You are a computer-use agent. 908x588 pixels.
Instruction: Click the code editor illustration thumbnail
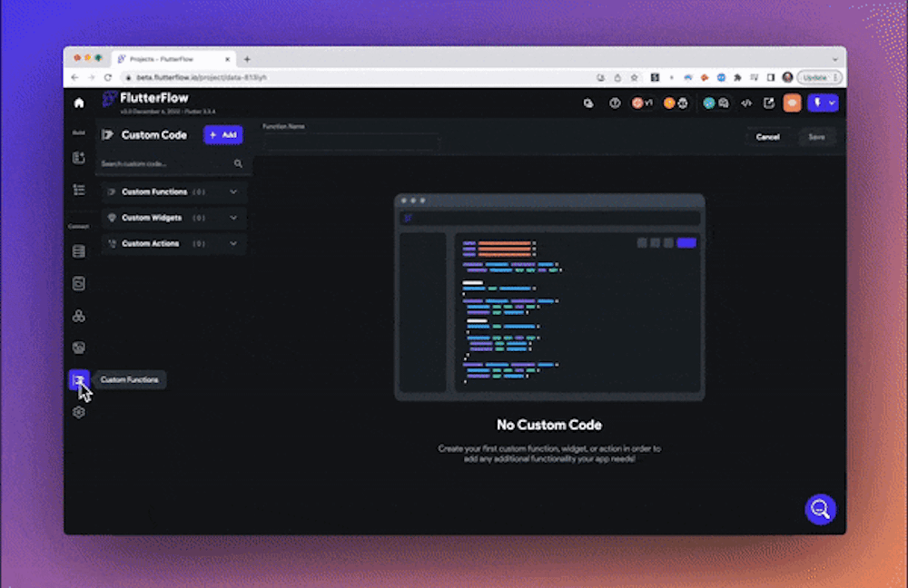(x=549, y=298)
